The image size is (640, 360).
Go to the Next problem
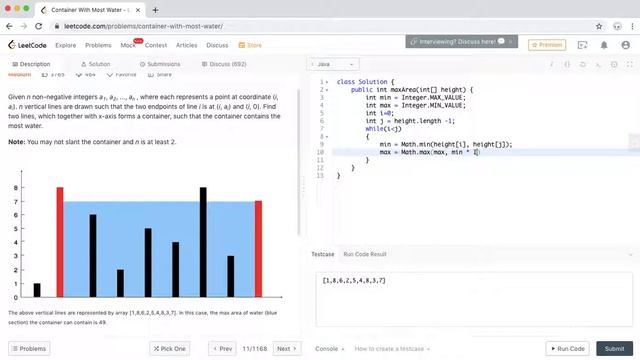pos(287,349)
